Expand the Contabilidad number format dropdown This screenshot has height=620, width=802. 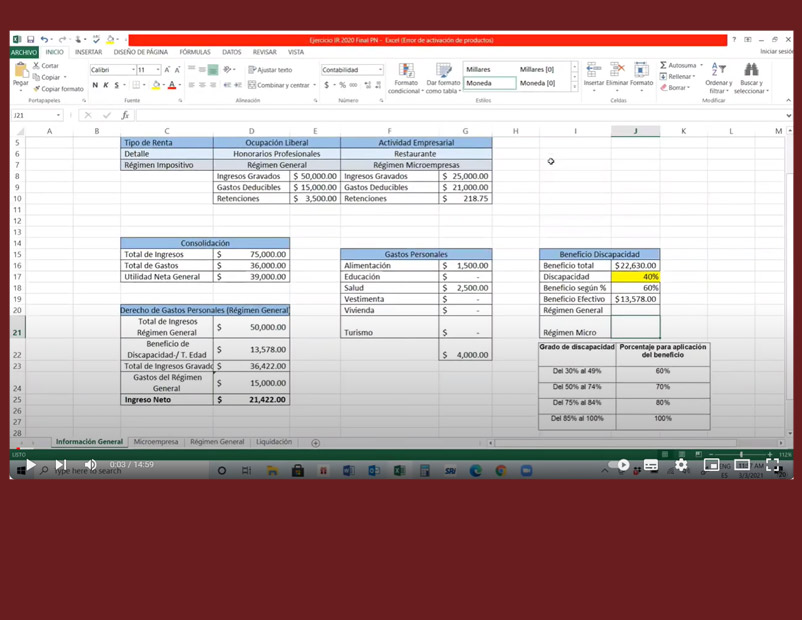pos(380,70)
